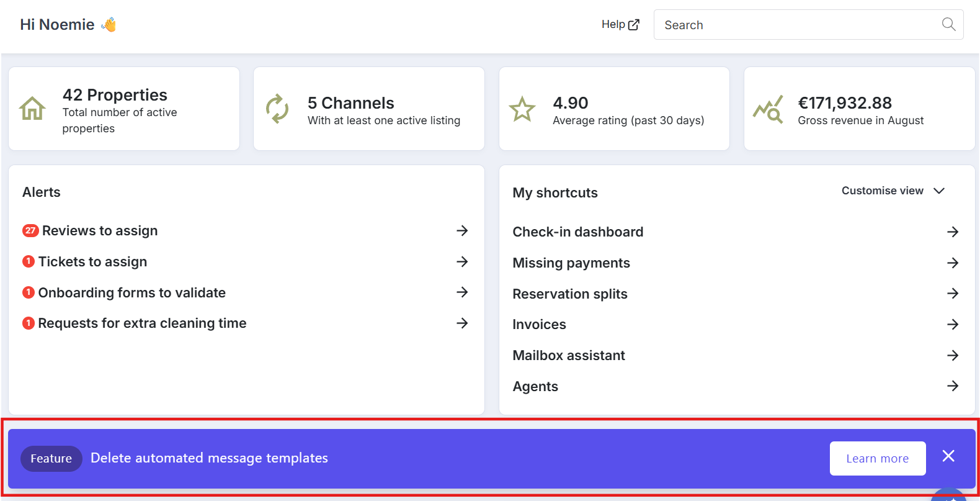The height and width of the screenshot is (501, 980).
Task: Click the arrow for Tickets to assign
Action: (462, 261)
